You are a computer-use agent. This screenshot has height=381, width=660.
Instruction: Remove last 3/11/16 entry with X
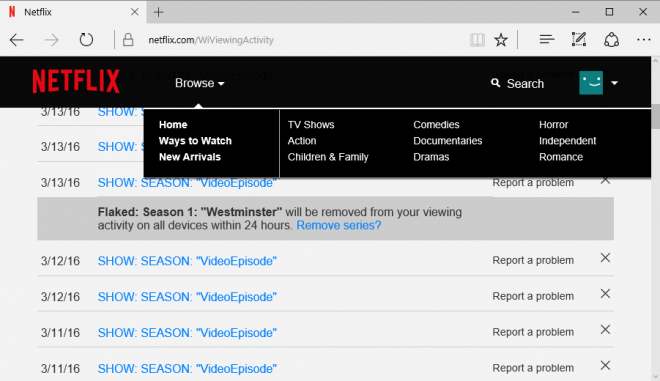[605, 365]
